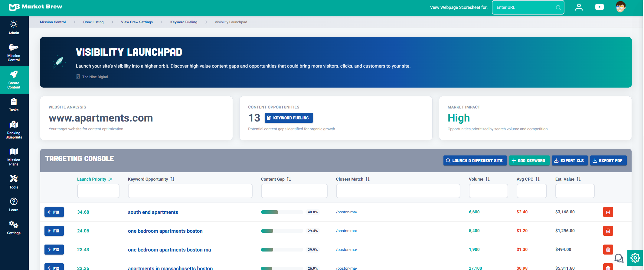Sort by Content Gap column
This screenshot has width=644, height=270.
(276, 179)
